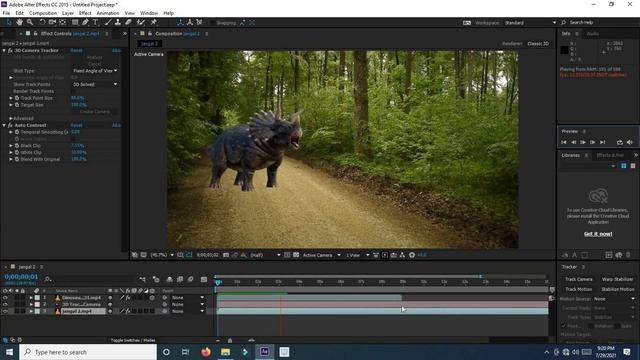Viewport: 640px width, 360px height.
Task: Open the 1 View layout dropdown
Action: 357,255
